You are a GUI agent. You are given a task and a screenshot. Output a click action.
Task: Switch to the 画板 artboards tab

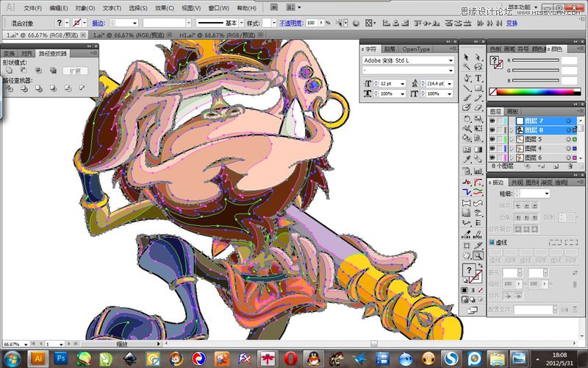pyautogui.click(x=512, y=112)
